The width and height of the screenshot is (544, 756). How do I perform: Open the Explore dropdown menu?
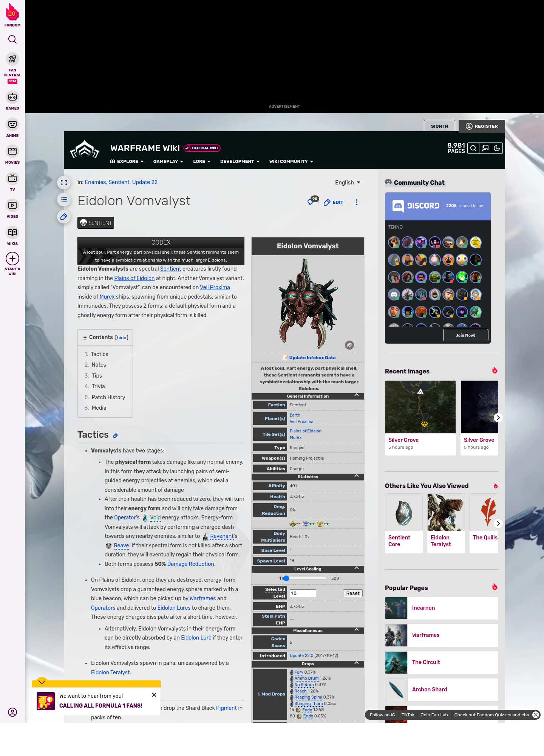pyautogui.click(x=127, y=161)
